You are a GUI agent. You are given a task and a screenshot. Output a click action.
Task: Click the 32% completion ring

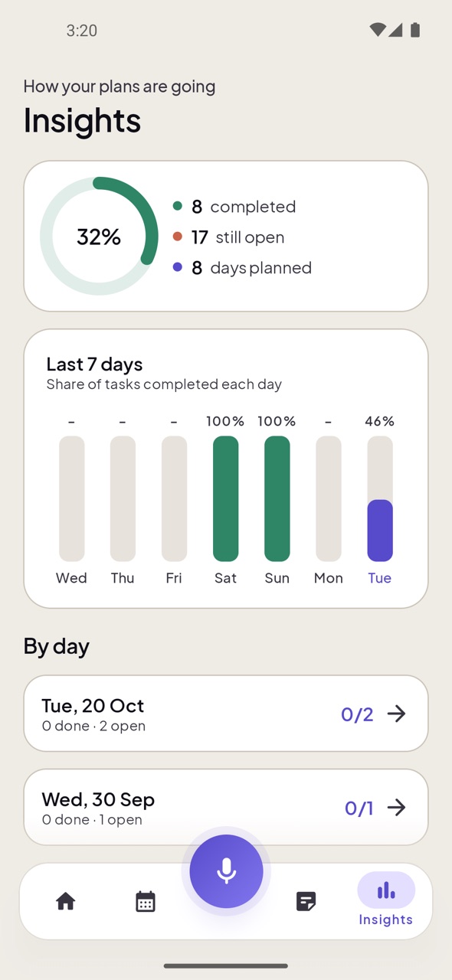coord(99,236)
